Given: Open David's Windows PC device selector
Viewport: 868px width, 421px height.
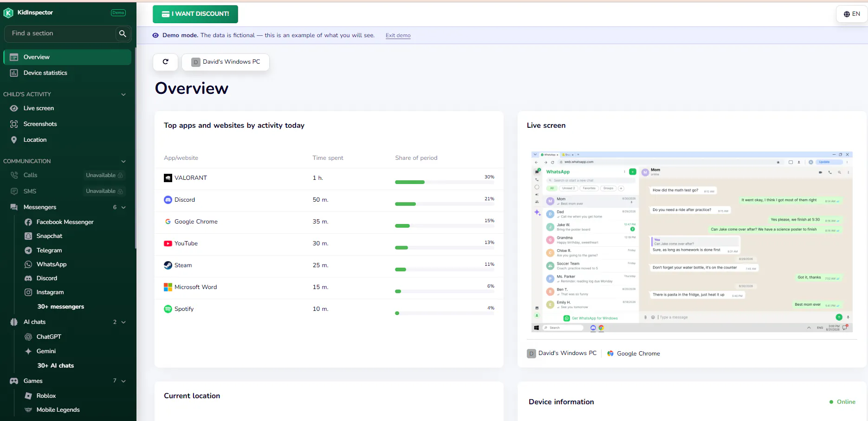Looking at the screenshot, I should [x=226, y=62].
